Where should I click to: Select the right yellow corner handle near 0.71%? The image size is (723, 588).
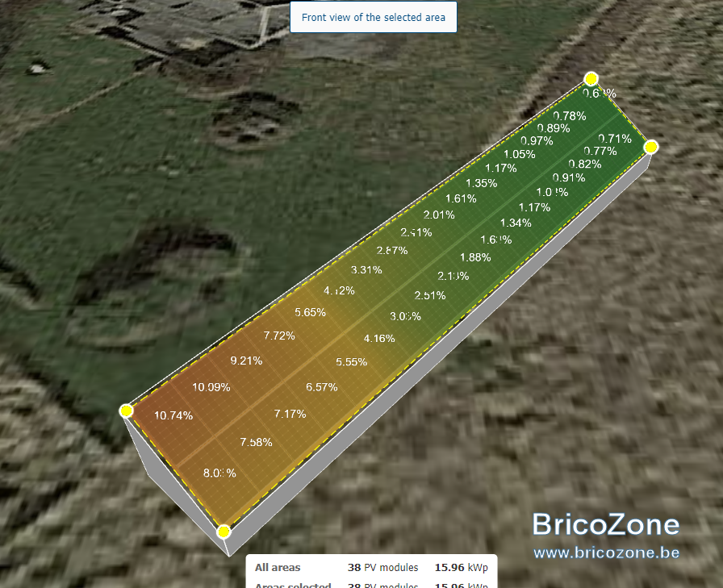click(x=650, y=147)
